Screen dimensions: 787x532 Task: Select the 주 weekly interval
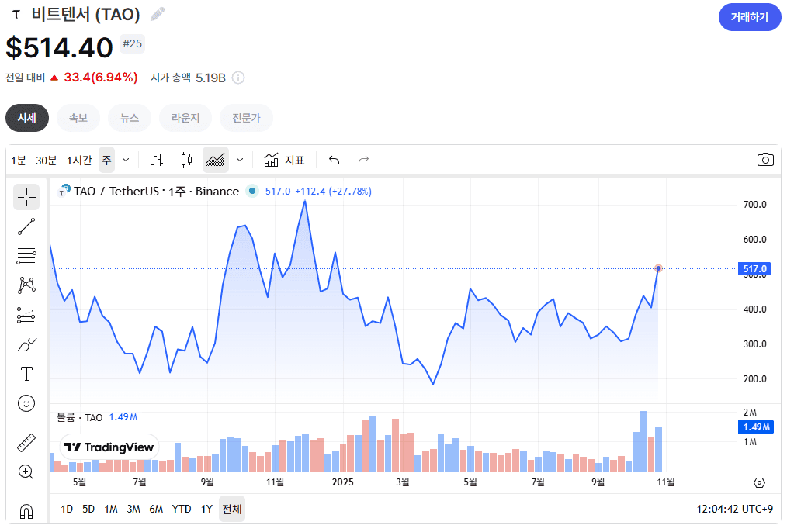pos(106,160)
